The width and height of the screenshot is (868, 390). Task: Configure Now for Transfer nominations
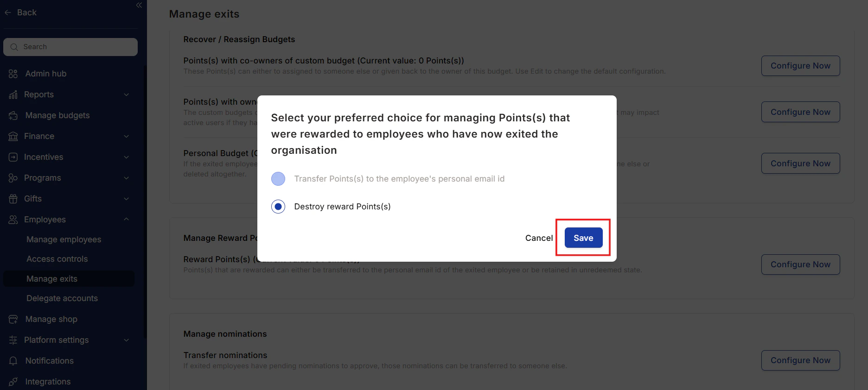(x=800, y=360)
